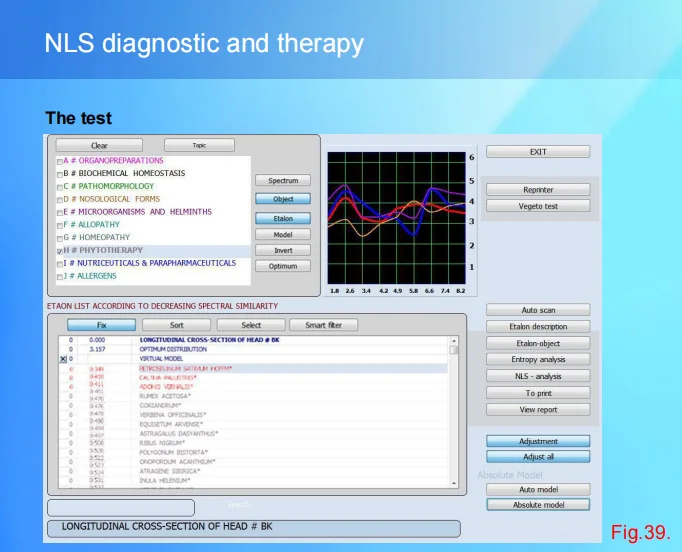682x552 pixels.
Task: Click the empty search input field
Action: point(121,508)
